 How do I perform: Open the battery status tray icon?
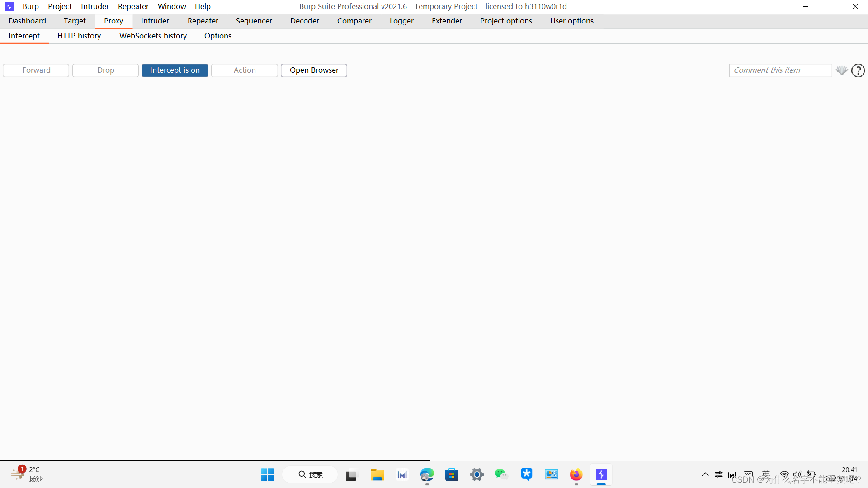point(811,474)
